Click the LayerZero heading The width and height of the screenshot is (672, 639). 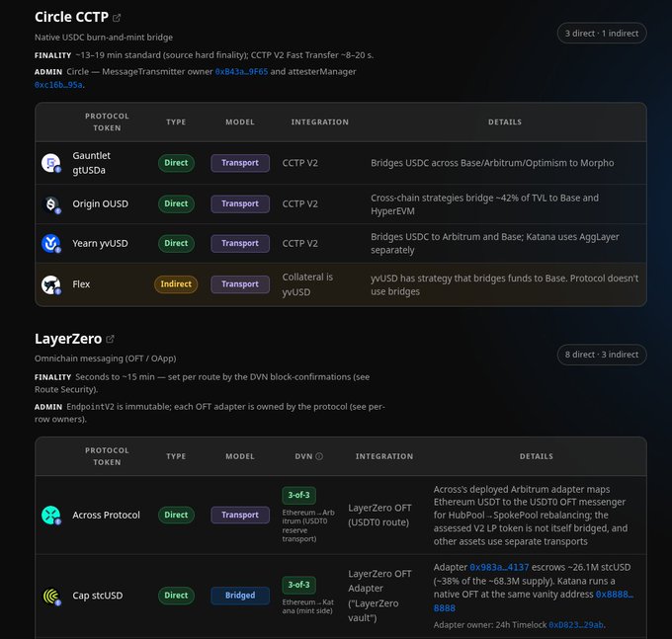[68, 339]
